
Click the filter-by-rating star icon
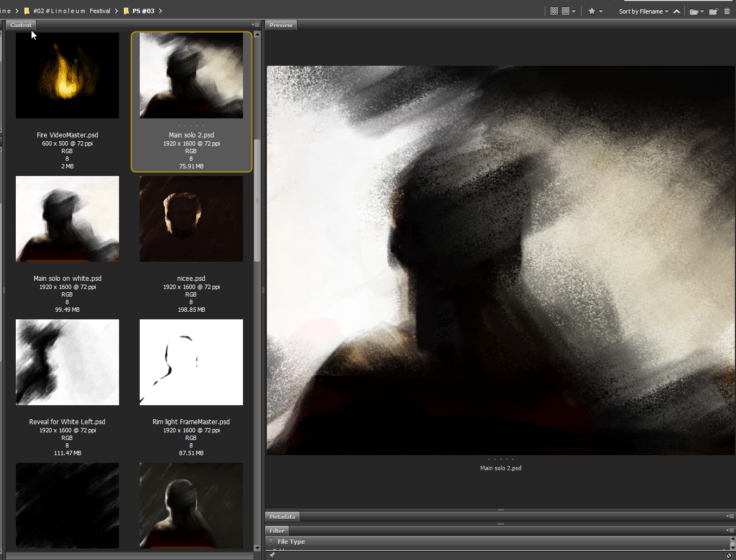[592, 11]
